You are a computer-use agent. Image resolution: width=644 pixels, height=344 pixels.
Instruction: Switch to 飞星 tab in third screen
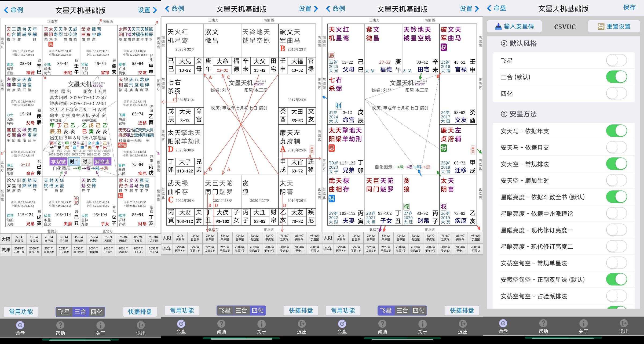(x=386, y=310)
